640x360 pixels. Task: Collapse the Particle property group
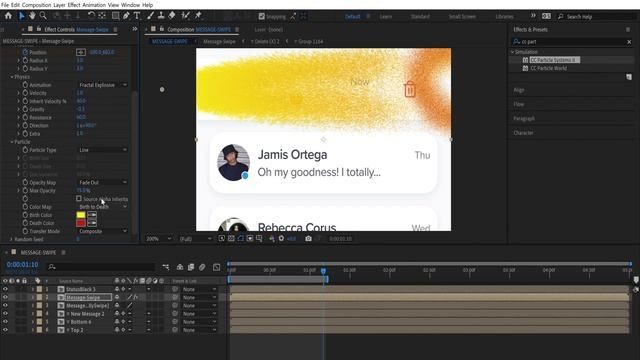click(12, 142)
